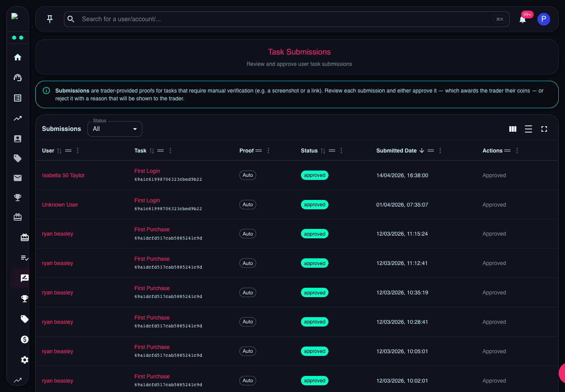Open the contact card sidebar icon
Screen dimensions: 565x392
click(18, 139)
